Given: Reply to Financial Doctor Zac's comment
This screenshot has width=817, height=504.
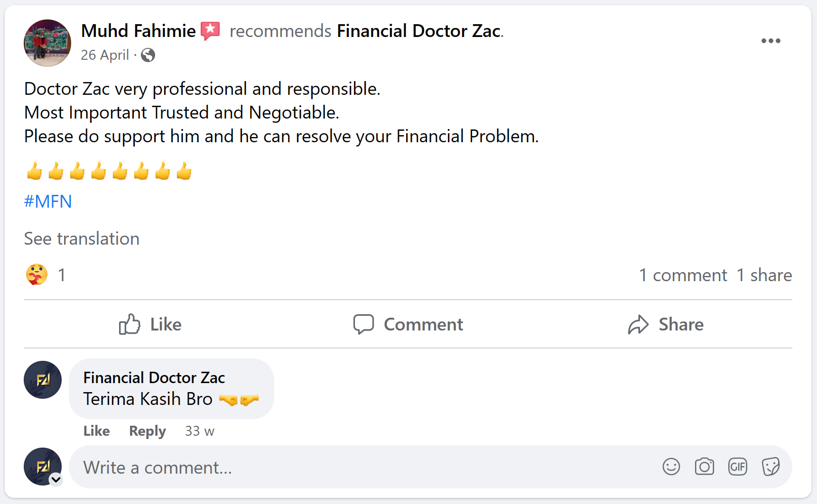Looking at the screenshot, I should (147, 431).
